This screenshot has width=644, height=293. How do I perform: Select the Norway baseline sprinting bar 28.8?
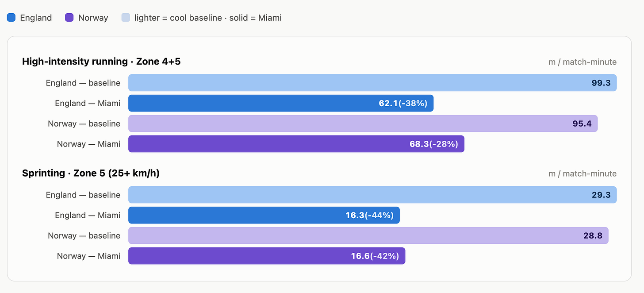(x=368, y=235)
